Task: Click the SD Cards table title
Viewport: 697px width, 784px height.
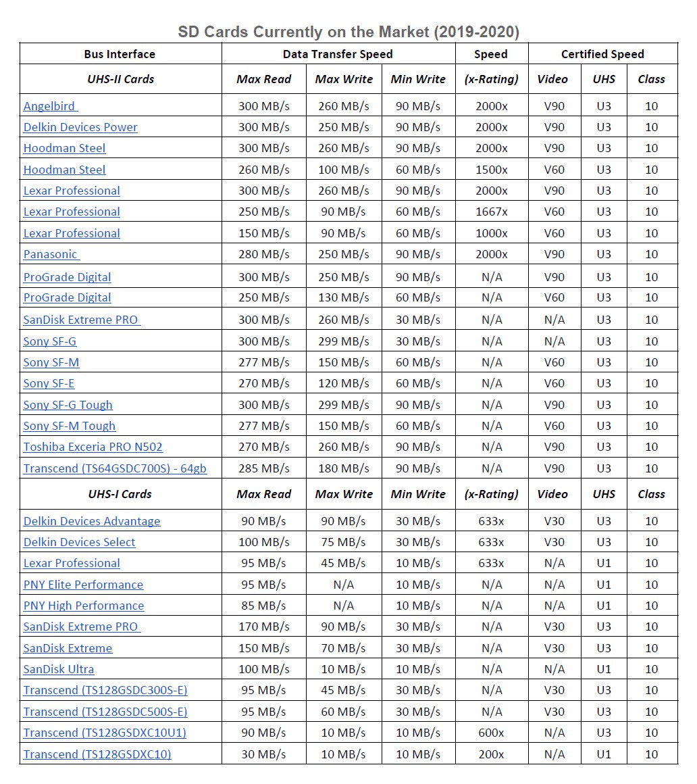Action: [x=348, y=32]
